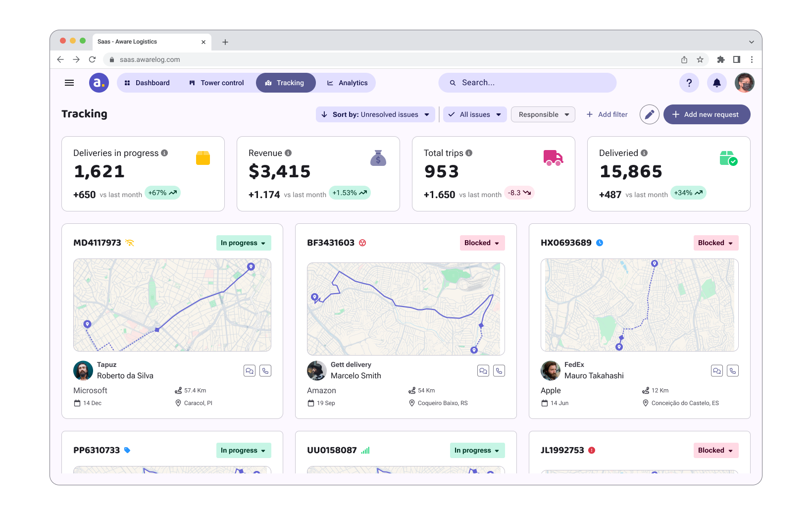Select the Tracking tab
Viewport: 812px width, 515px height.
[x=286, y=83]
